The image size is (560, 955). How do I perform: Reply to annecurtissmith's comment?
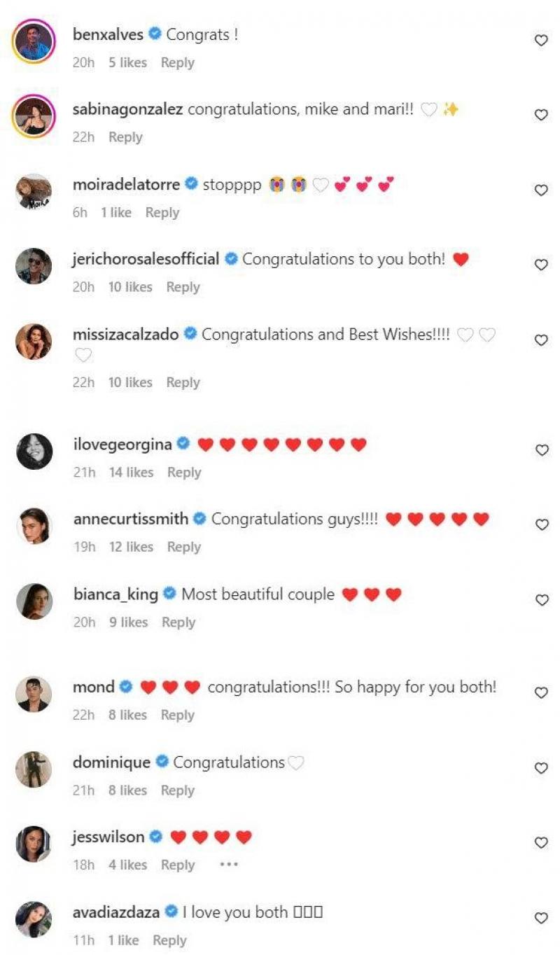183,547
